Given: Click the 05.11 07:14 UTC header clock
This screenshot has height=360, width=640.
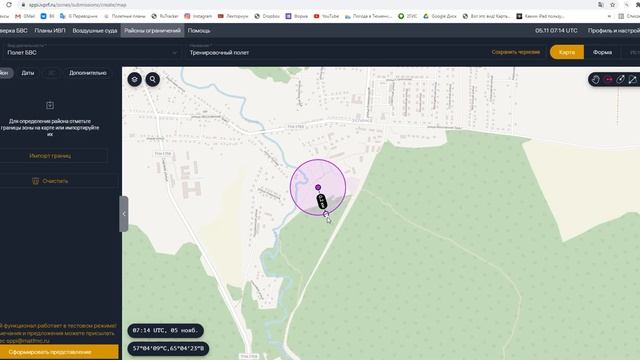Looking at the screenshot, I should [x=556, y=31].
